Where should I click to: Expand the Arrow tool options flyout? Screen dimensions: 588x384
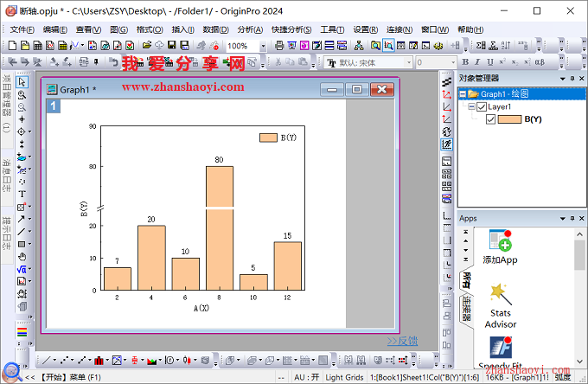coord(29,219)
